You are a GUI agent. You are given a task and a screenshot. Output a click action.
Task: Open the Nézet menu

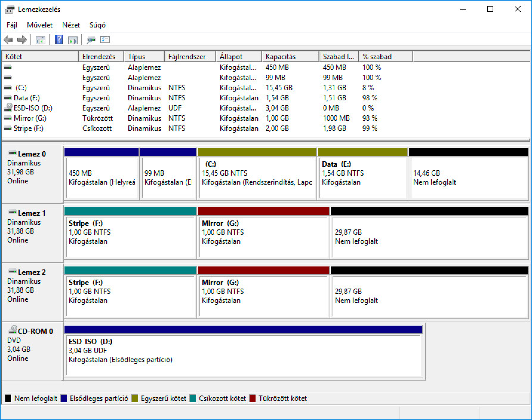[x=71, y=25]
